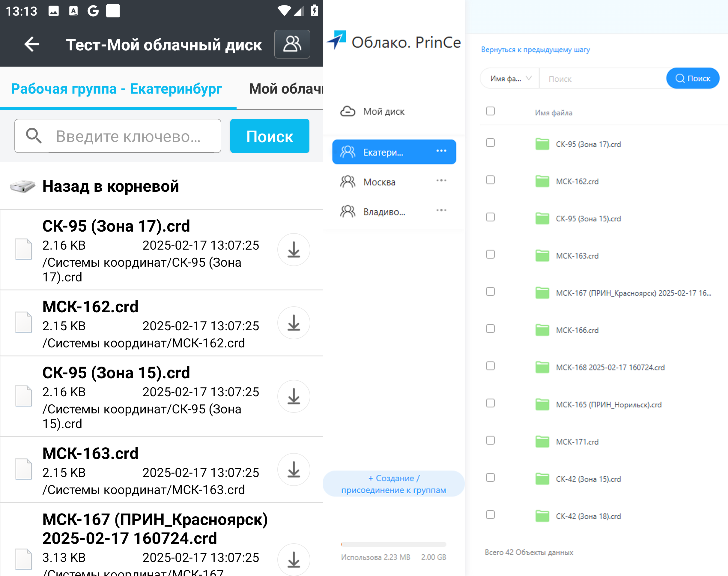Viewport: 728px width, 576px height.
Task: Tap the battery icon in the status bar
Action: (x=314, y=11)
